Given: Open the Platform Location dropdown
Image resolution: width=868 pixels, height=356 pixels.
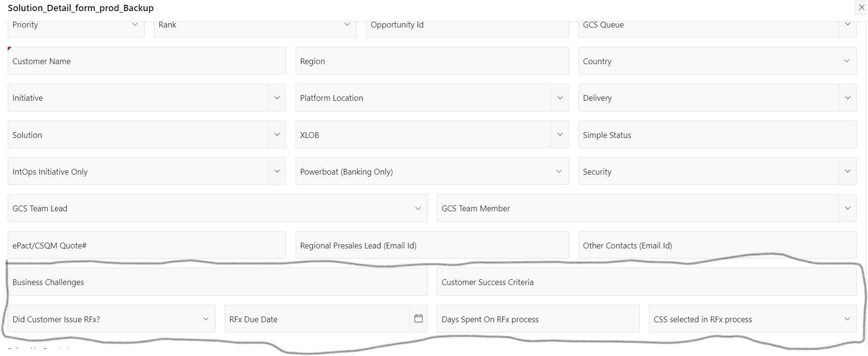Looking at the screenshot, I should click(560, 97).
